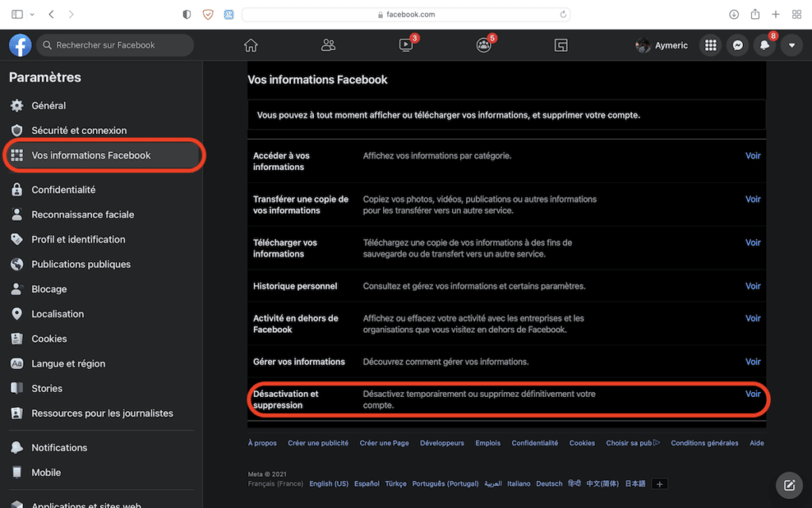Open the Aide footer link
This screenshot has width=812, height=508.
click(756, 443)
